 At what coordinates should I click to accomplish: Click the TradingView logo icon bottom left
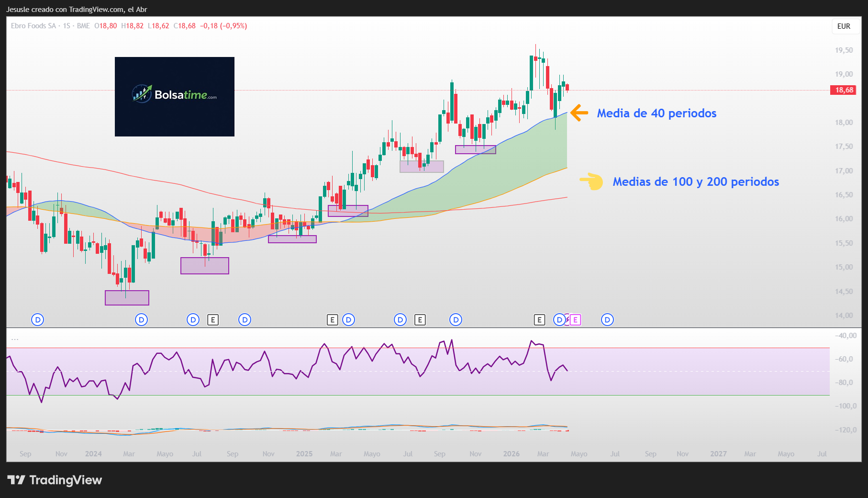pyautogui.click(x=16, y=480)
